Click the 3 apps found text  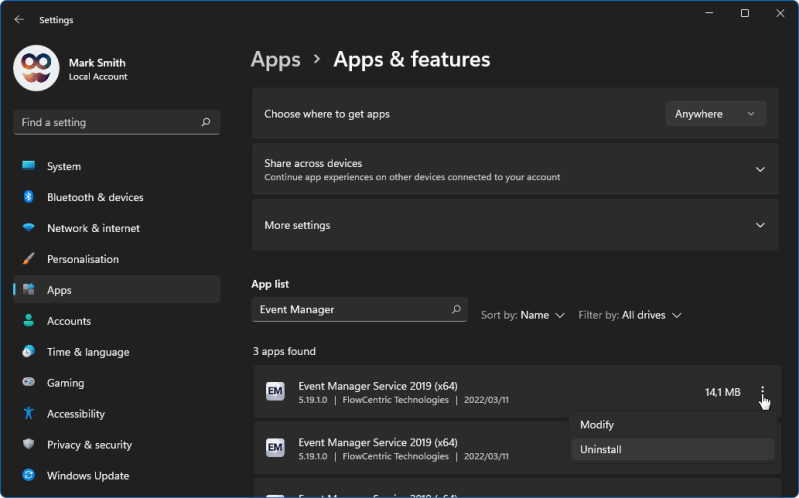pyautogui.click(x=284, y=352)
